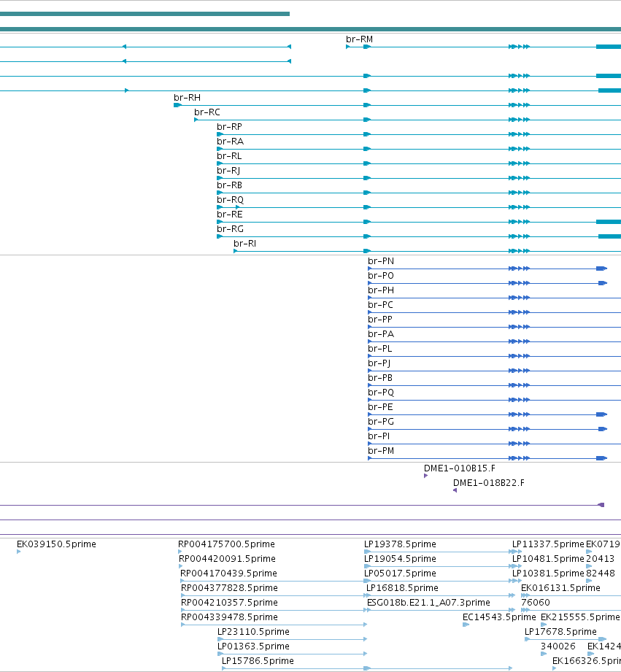Select the br-PL protein label
The width and height of the screenshot is (621, 672).
379,348
